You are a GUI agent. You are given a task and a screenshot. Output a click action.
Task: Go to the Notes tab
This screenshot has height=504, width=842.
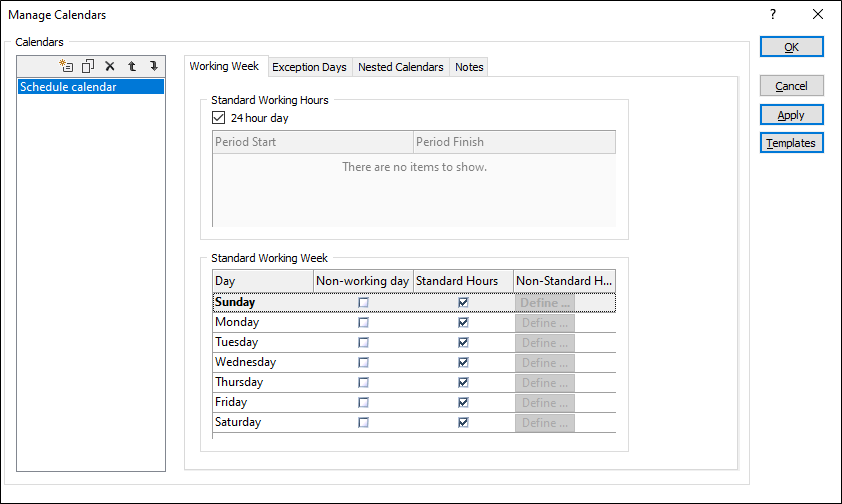tap(469, 67)
